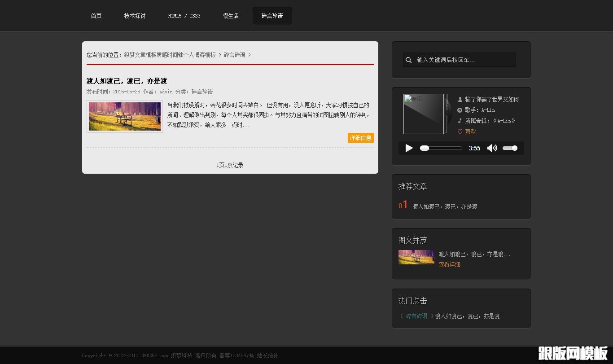The width and height of the screenshot is (613, 364).
Task: Open the 技术探讨 menu item
Action: (x=135, y=15)
